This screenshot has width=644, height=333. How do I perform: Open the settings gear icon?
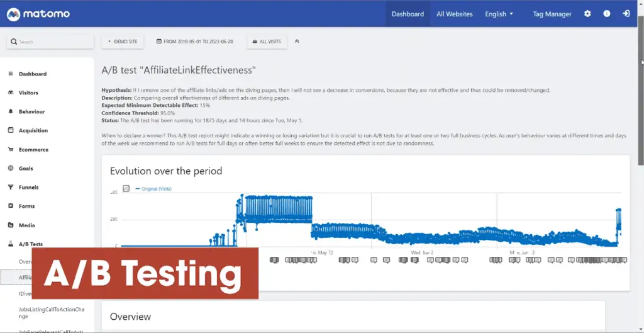coord(587,14)
